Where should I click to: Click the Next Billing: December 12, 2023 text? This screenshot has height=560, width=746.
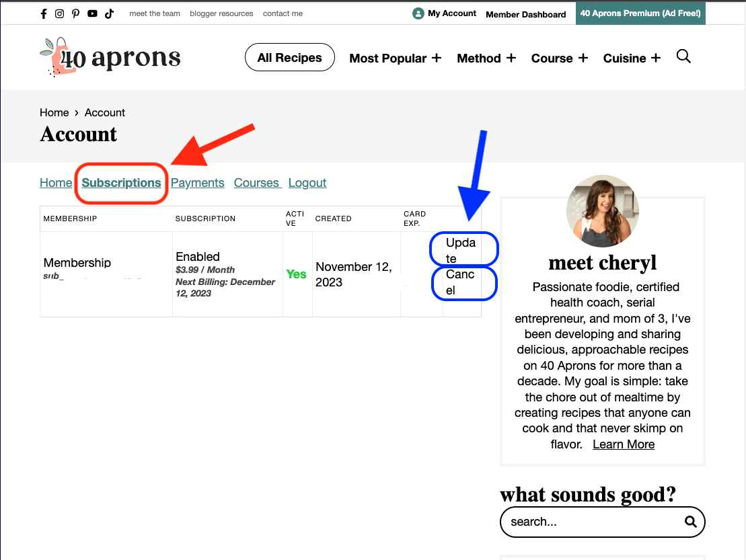(x=225, y=288)
